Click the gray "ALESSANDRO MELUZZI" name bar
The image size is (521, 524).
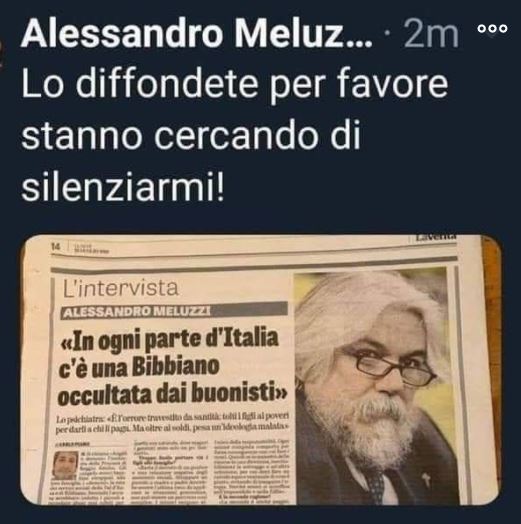pyautogui.click(x=174, y=311)
